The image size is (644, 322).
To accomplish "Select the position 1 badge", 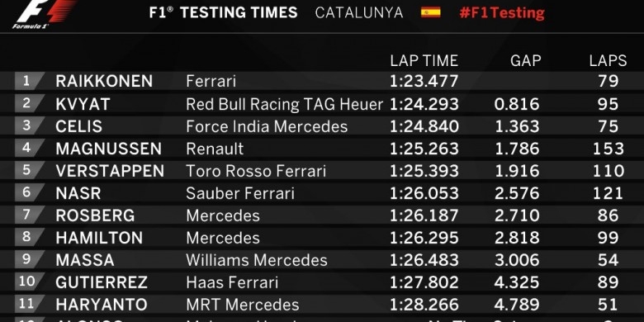I will click(x=30, y=81).
